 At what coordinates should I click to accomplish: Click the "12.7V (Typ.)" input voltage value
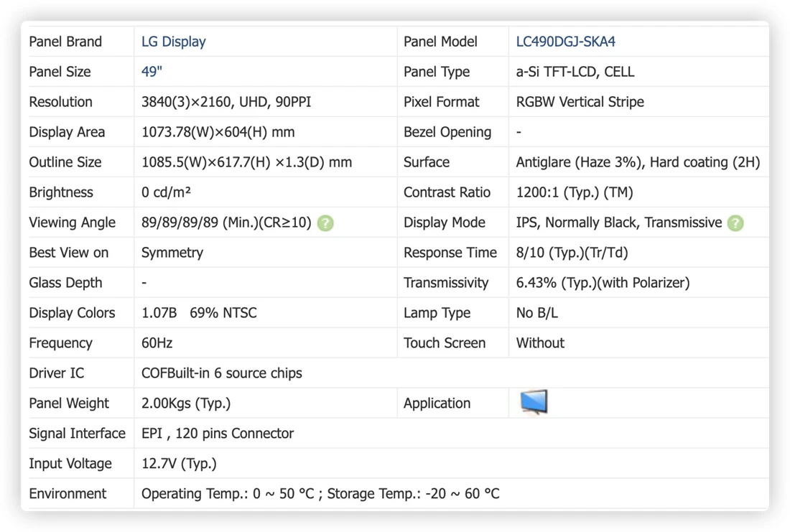click(179, 464)
